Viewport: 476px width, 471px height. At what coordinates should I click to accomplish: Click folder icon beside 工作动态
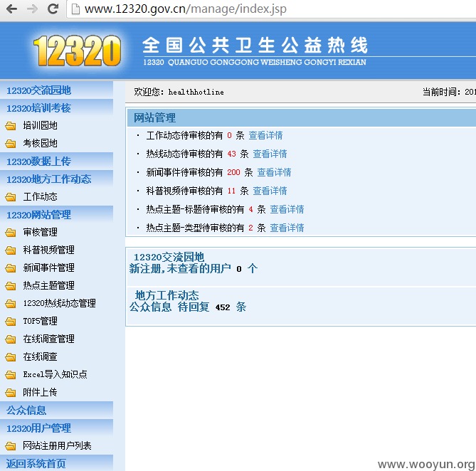pyautogui.click(x=11, y=197)
